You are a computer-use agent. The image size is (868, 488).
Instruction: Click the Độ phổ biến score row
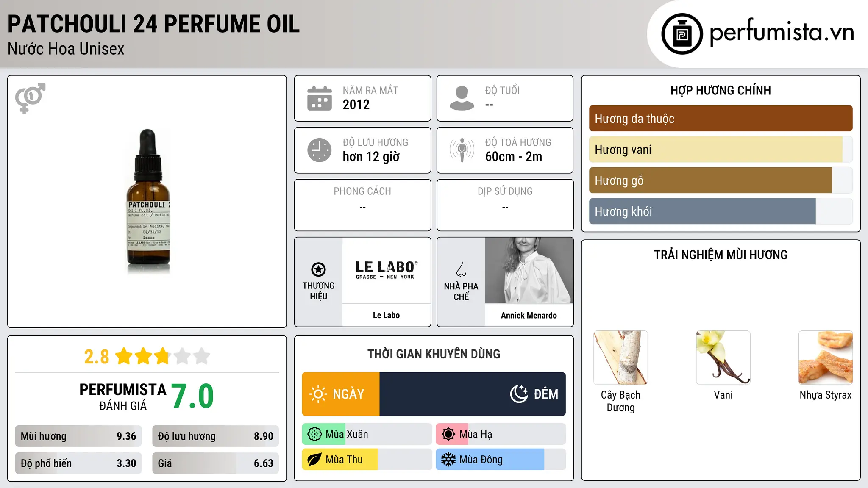click(x=78, y=463)
